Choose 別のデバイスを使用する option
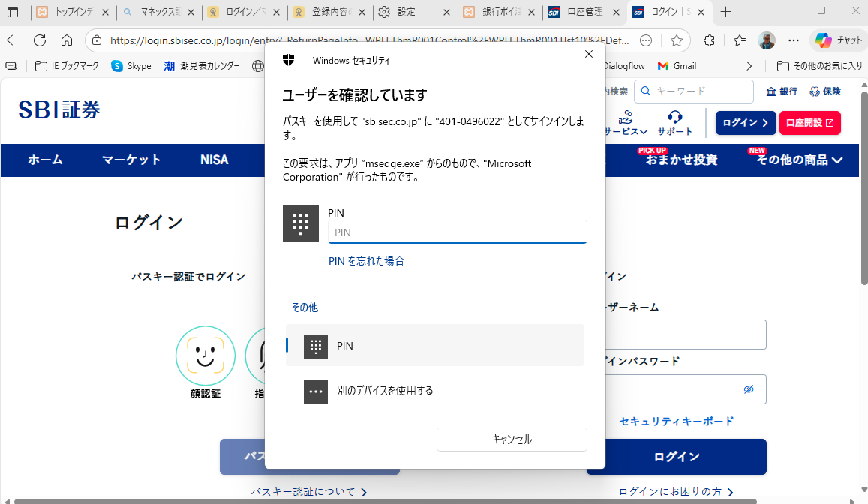868x504 pixels. coord(434,391)
